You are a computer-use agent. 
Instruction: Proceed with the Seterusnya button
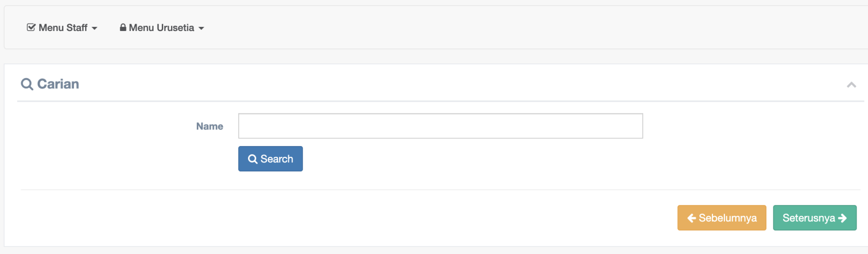(x=815, y=218)
